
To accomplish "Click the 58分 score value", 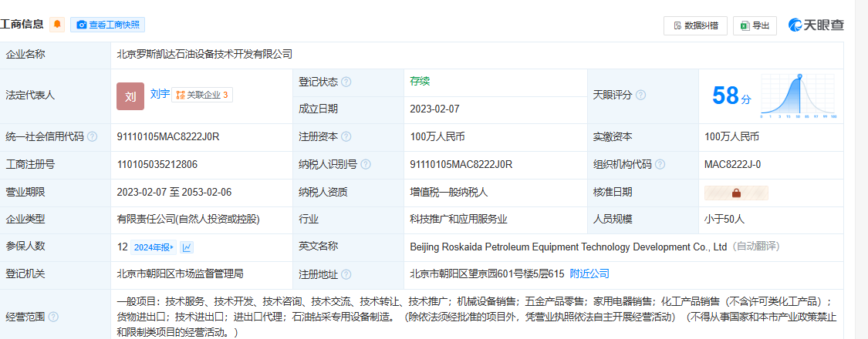I will coord(732,96).
